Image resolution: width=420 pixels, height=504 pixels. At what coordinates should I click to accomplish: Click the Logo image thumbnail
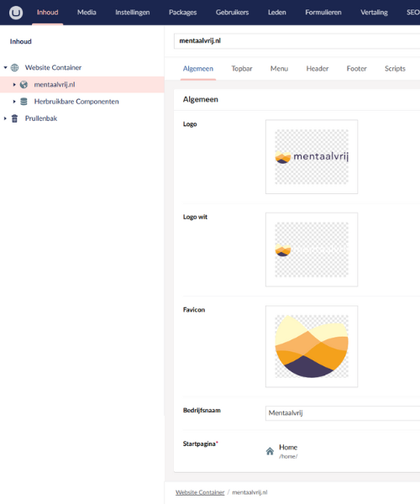click(x=312, y=157)
